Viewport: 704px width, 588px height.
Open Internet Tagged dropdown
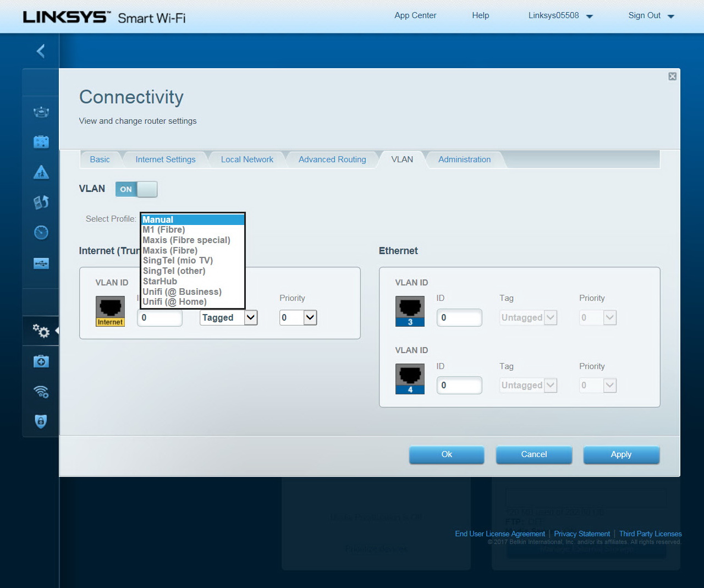click(x=229, y=317)
